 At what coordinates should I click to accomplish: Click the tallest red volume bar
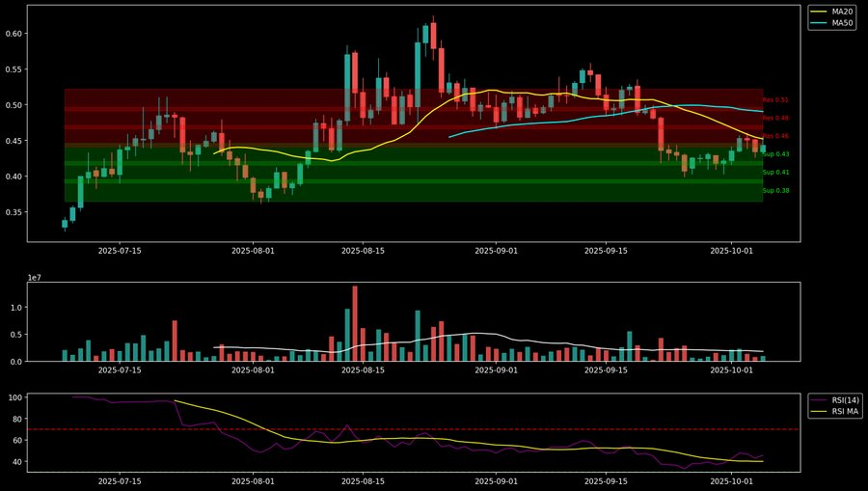click(355, 324)
